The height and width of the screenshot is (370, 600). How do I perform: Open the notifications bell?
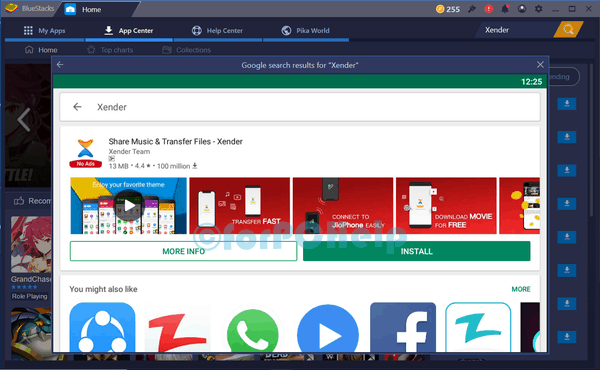pos(505,9)
